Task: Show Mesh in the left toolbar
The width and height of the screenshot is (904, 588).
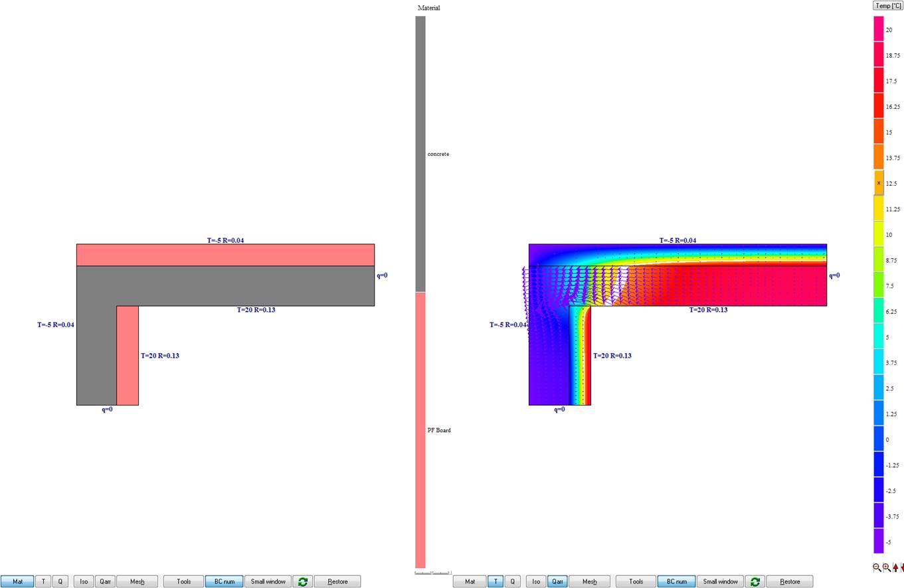Action: pos(137,581)
